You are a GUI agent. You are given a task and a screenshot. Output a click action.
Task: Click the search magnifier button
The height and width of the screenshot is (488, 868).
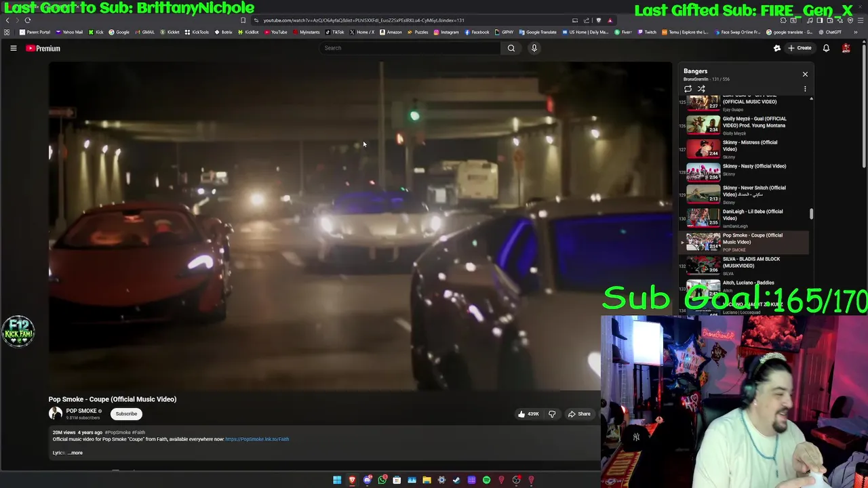pos(511,48)
